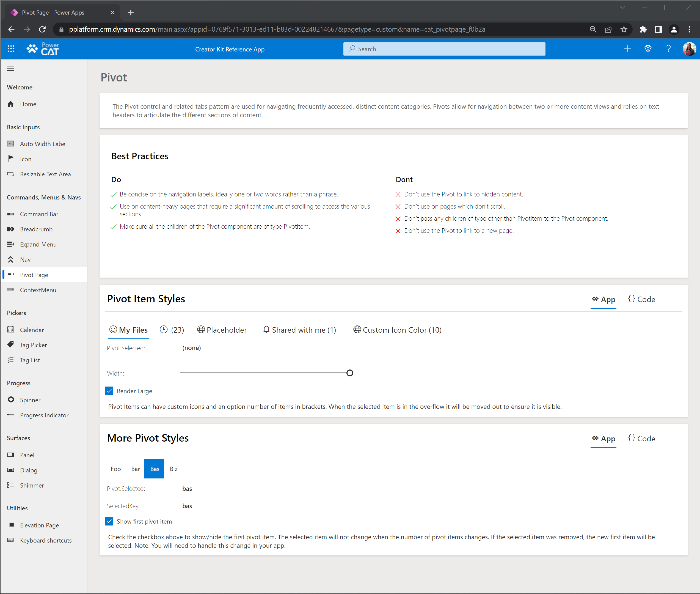Click the Power CAT home icon
700x594 pixels.
[x=44, y=49]
